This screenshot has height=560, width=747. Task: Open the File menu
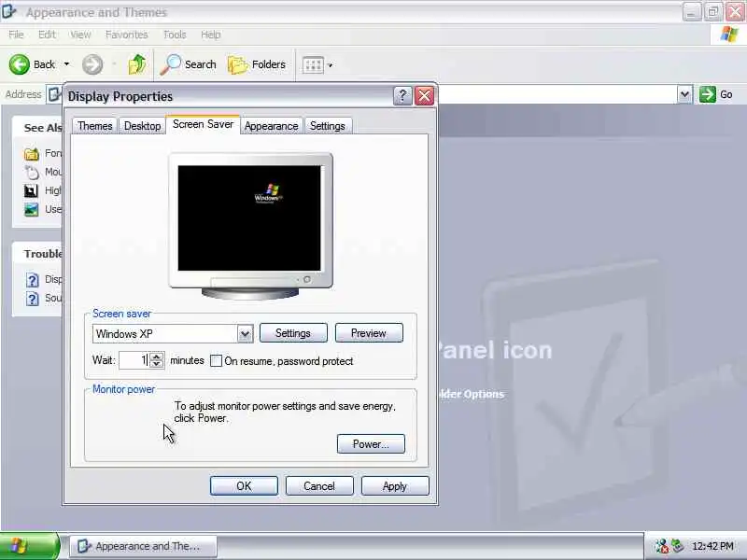click(16, 35)
